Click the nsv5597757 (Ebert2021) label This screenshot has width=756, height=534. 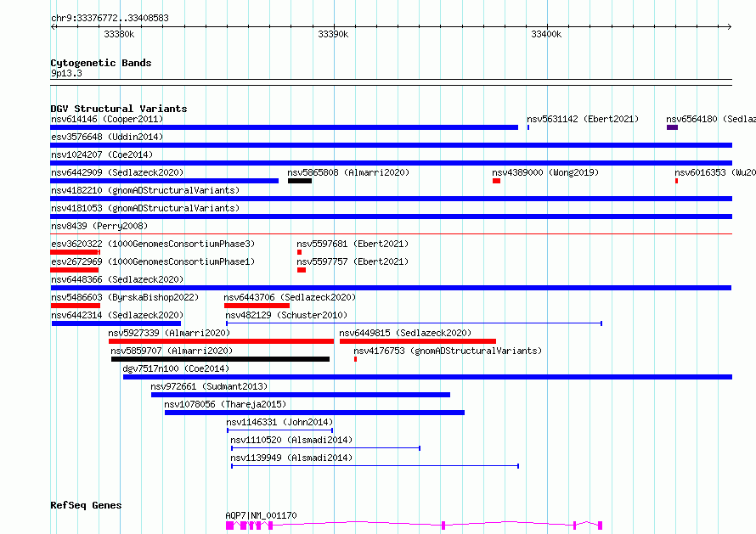pos(353,261)
